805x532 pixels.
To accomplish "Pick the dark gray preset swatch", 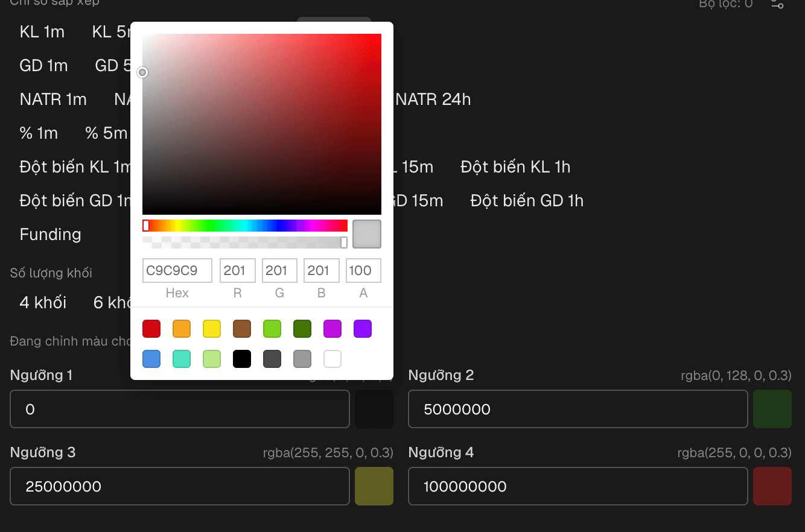I will (x=272, y=359).
